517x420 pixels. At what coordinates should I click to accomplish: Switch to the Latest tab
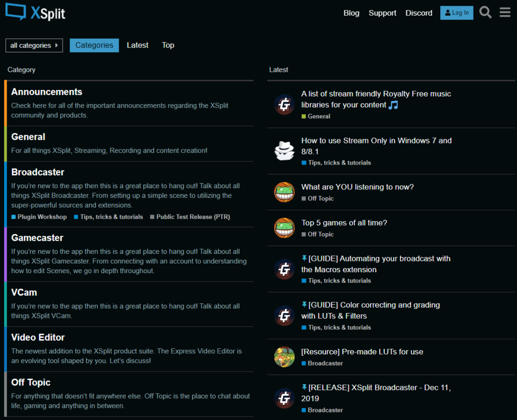137,45
